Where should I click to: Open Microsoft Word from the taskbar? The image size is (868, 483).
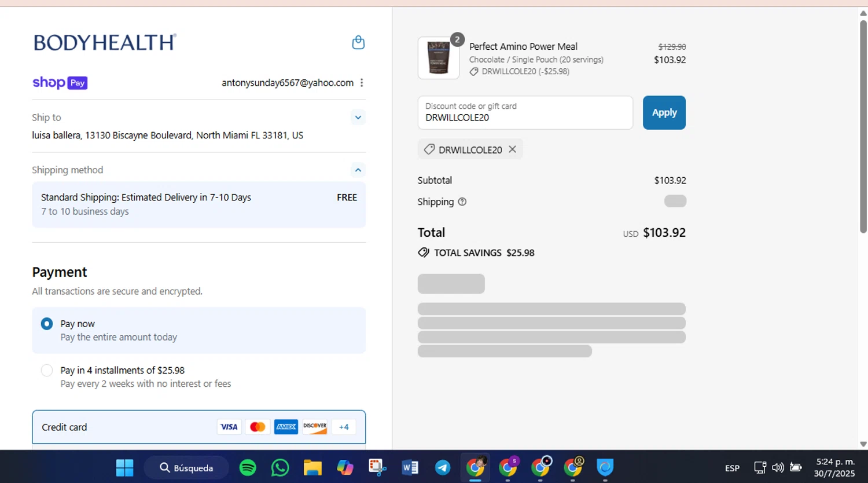pos(410,467)
